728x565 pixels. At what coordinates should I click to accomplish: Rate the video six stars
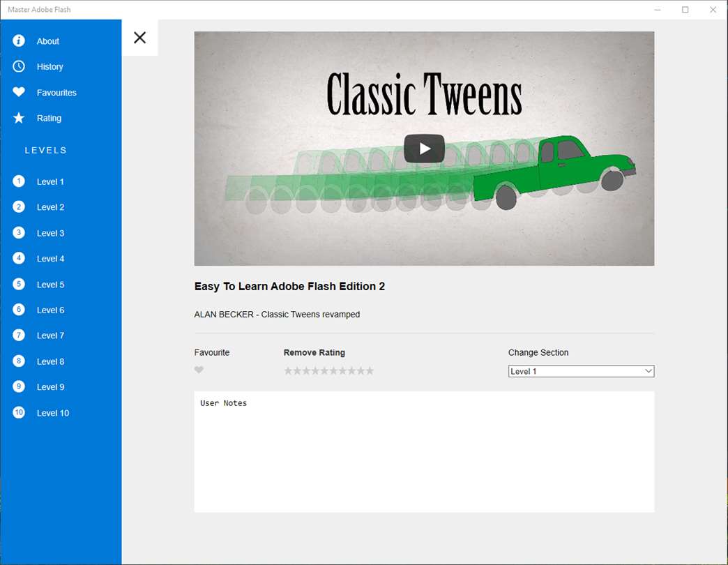click(334, 370)
